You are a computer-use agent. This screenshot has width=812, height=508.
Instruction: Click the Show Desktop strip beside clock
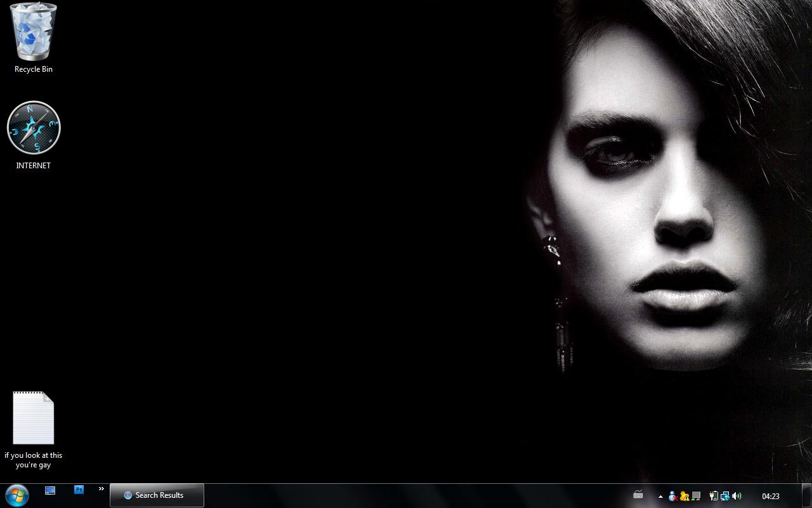pyautogui.click(x=806, y=495)
